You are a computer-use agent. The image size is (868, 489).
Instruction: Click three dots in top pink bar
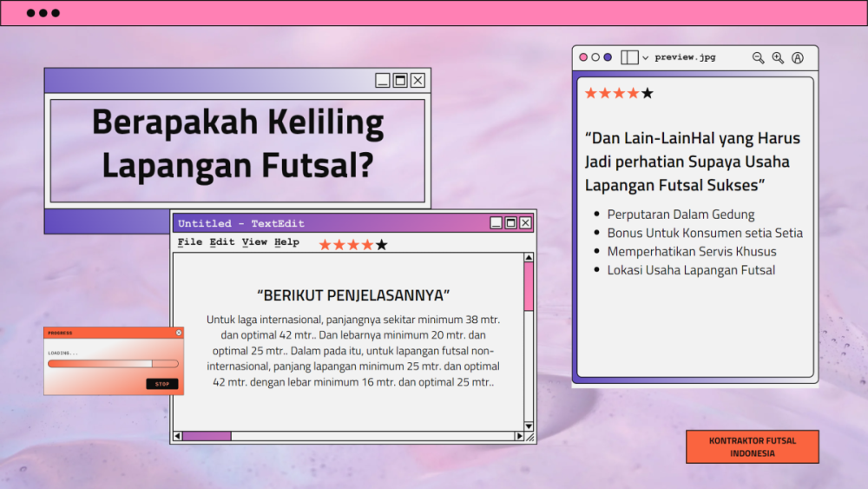tap(43, 13)
